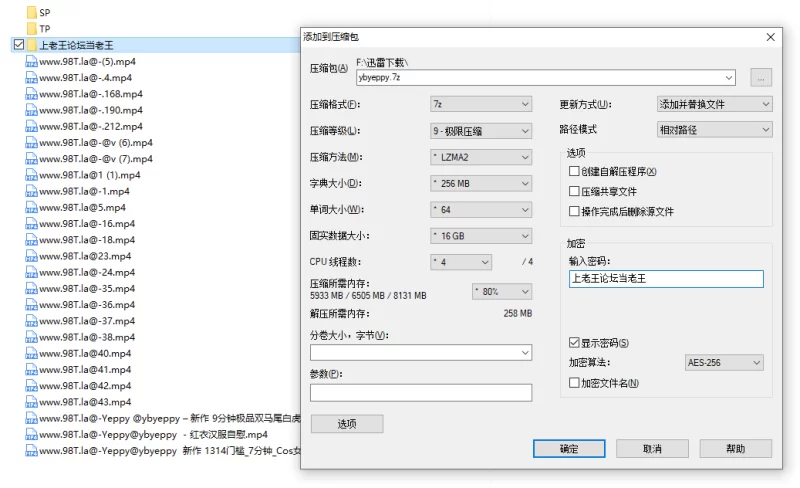Screen dimensions: 800x488
Task: Click file icon of www.98T.la@-1.mp4
Action: (x=32, y=191)
